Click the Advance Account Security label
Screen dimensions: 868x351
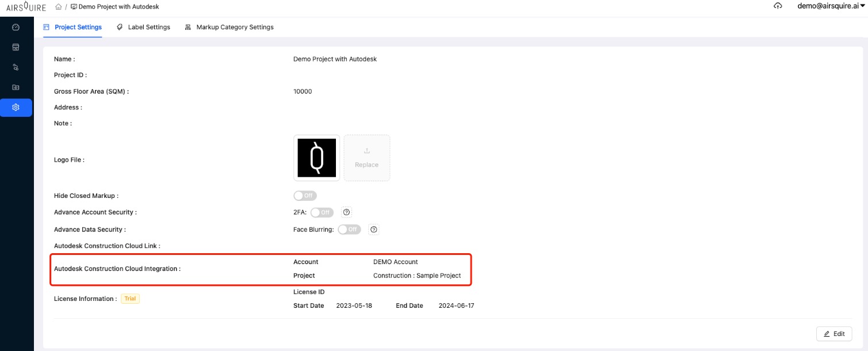[x=95, y=212]
